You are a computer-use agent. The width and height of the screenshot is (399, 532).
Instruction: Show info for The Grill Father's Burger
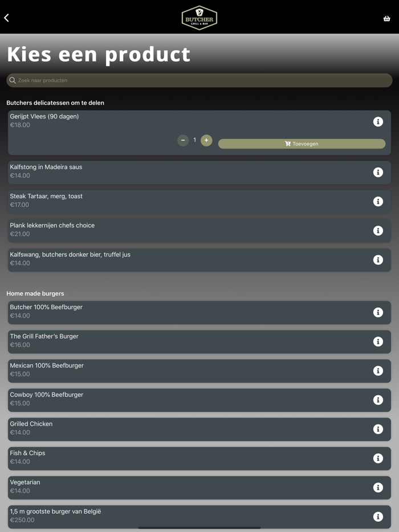pyautogui.click(x=378, y=341)
